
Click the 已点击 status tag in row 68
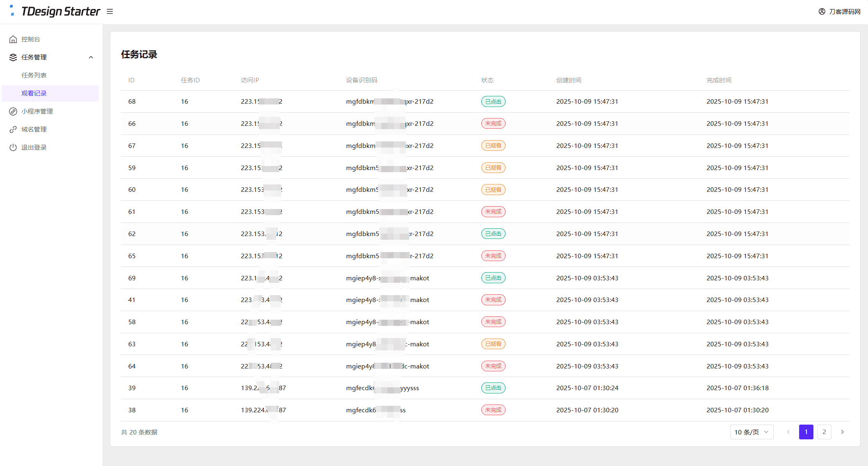pos(493,102)
